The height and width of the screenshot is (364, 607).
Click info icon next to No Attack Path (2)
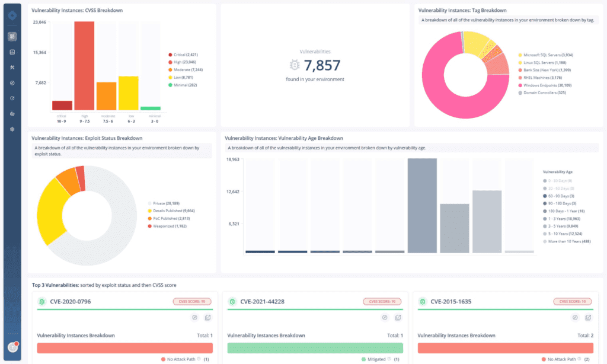(580, 359)
